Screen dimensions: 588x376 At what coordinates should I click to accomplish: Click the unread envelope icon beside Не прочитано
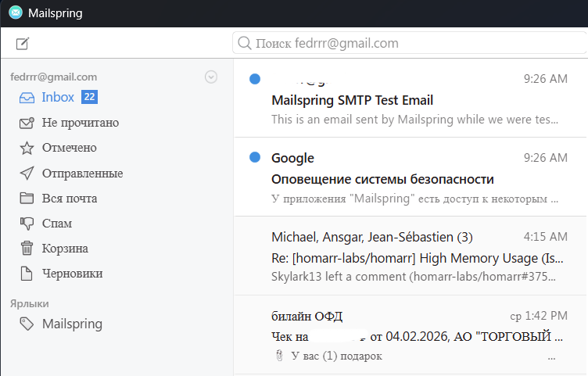pos(27,123)
